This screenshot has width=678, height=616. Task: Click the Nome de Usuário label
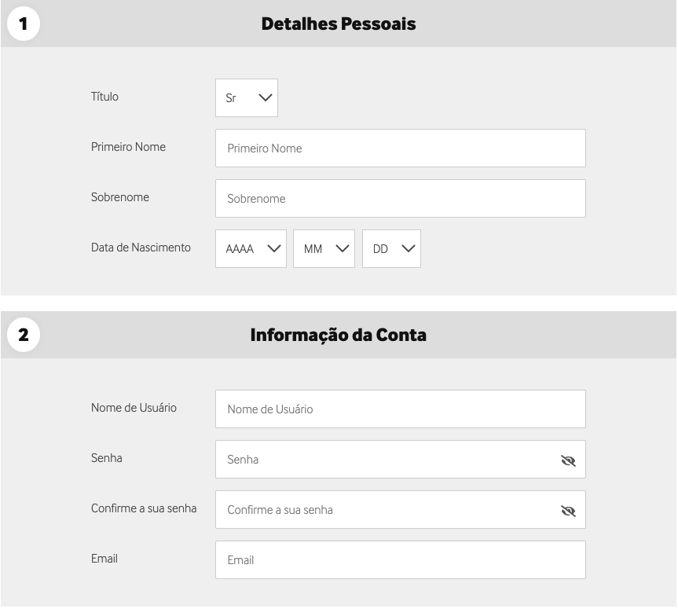tap(134, 408)
